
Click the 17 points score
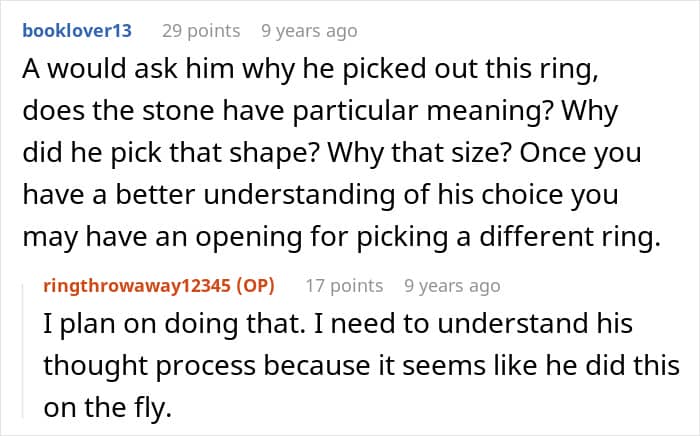pos(344,286)
